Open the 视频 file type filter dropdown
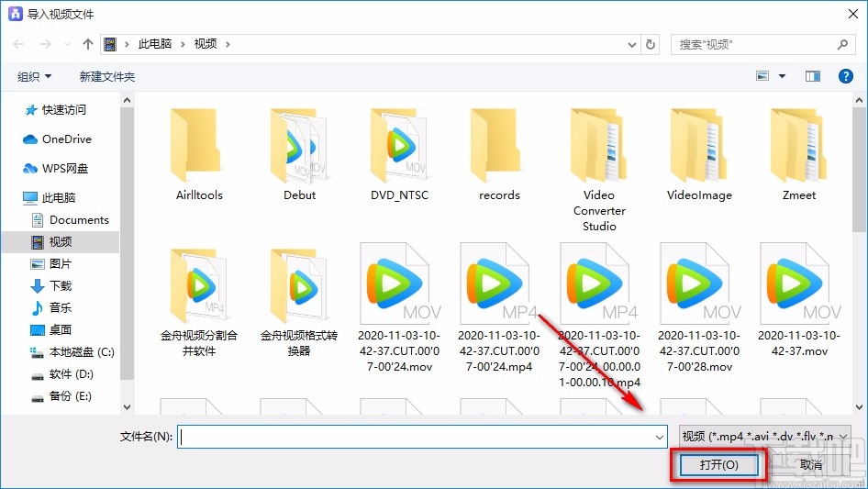 click(764, 437)
